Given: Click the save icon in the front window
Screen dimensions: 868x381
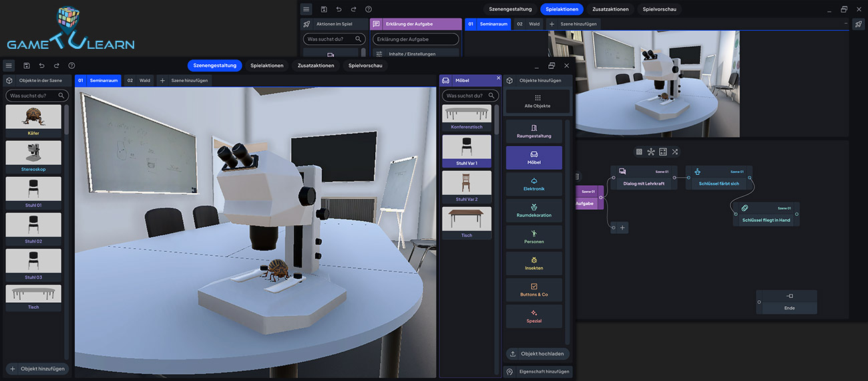Looking at the screenshot, I should point(26,66).
